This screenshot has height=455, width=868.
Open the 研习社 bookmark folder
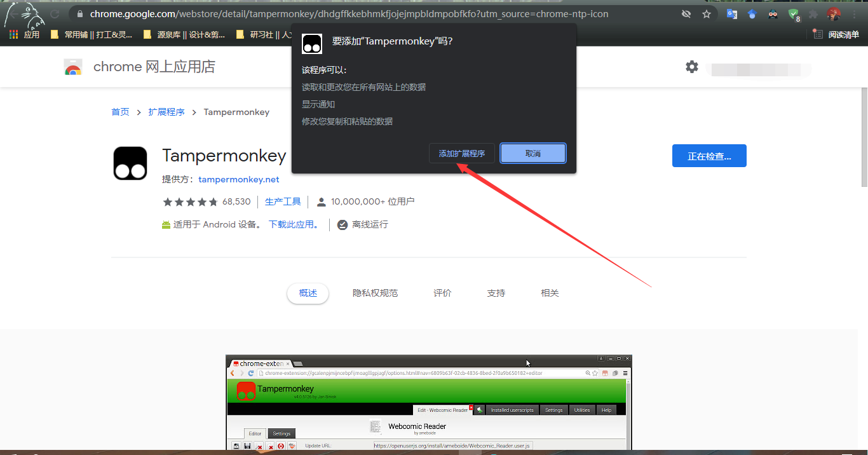point(264,34)
